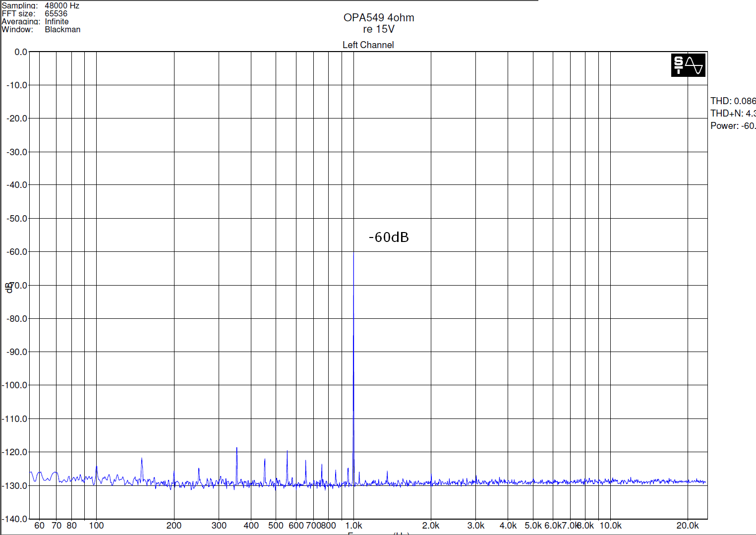Click the 100 Hz frequency axis label
The image size is (756, 535).
[96, 526]
